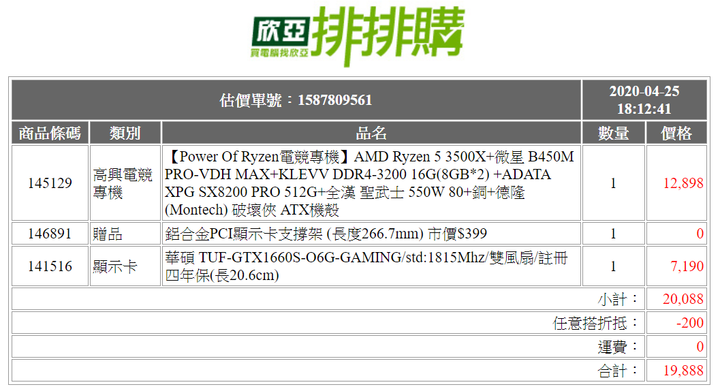This screenshot has height=389, width=720.
Task: Select barcode 141516
Action: coord(50,266)
